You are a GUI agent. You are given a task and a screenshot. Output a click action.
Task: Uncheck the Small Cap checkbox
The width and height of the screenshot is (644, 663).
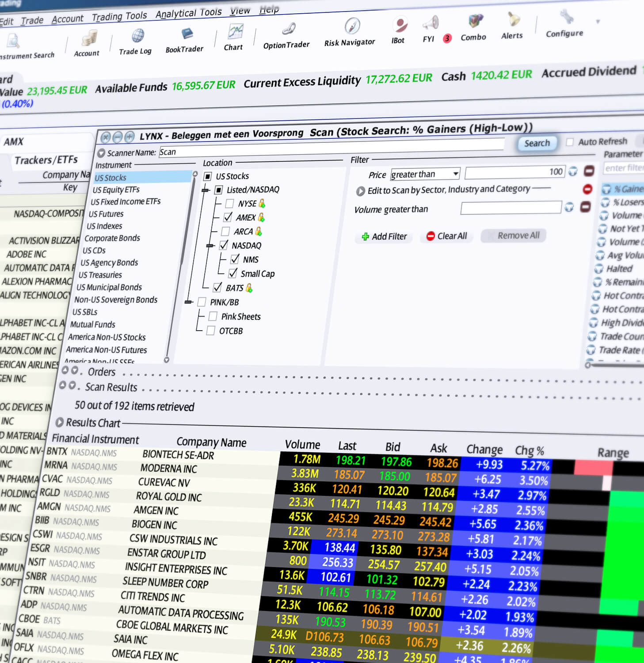pyautogui.click(x=232, y=273)
